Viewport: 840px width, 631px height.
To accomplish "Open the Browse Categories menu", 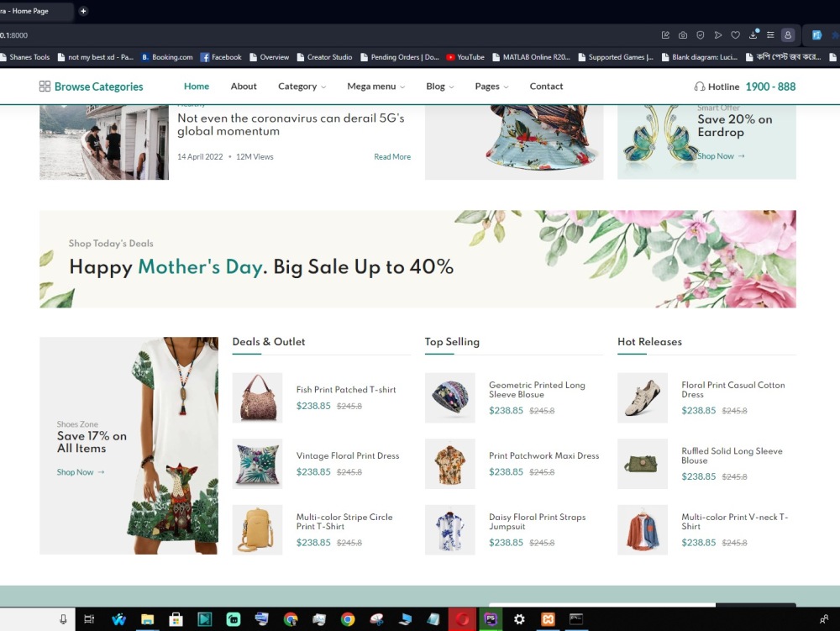I will [91, 87].
